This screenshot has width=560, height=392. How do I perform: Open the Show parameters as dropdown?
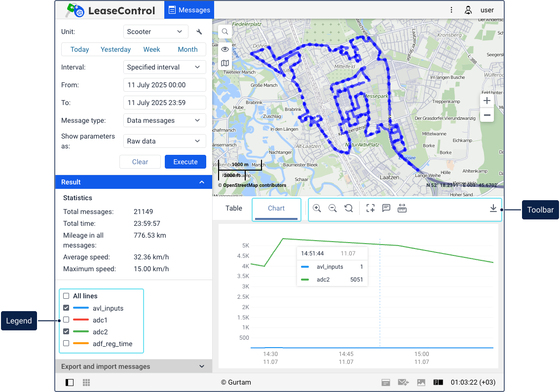164,141
